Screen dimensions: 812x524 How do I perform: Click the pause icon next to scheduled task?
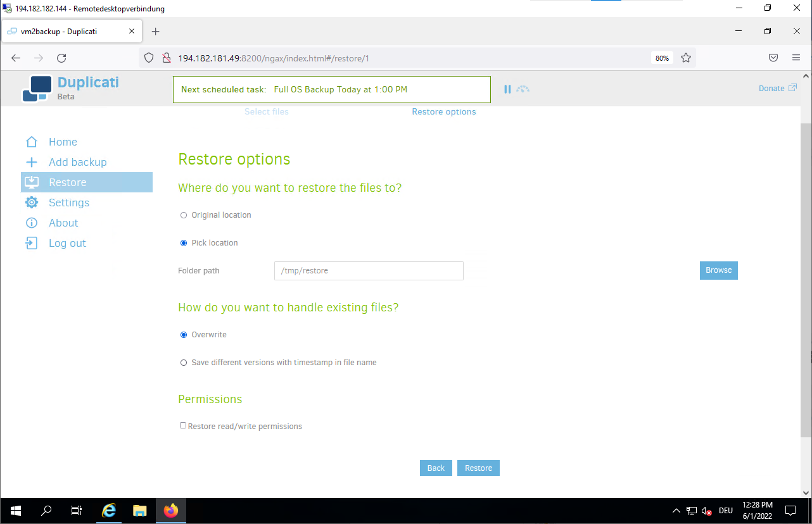(x=507, y=89)
